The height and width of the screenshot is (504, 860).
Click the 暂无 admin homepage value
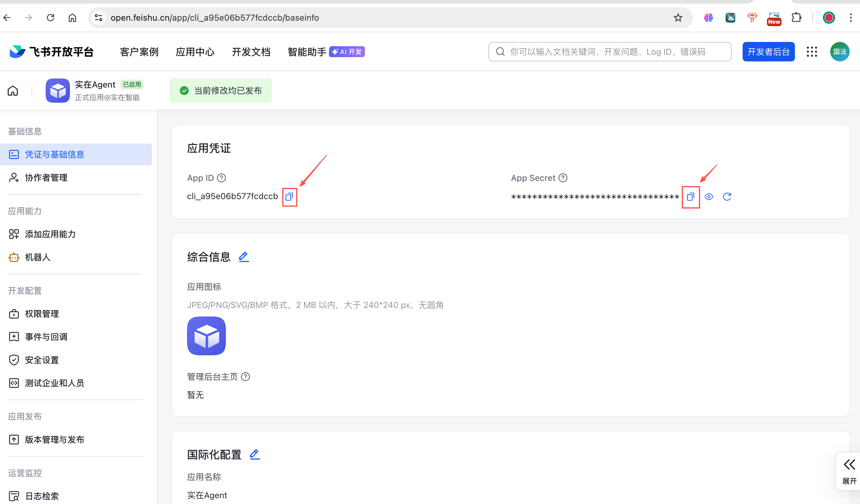point(196,395)
